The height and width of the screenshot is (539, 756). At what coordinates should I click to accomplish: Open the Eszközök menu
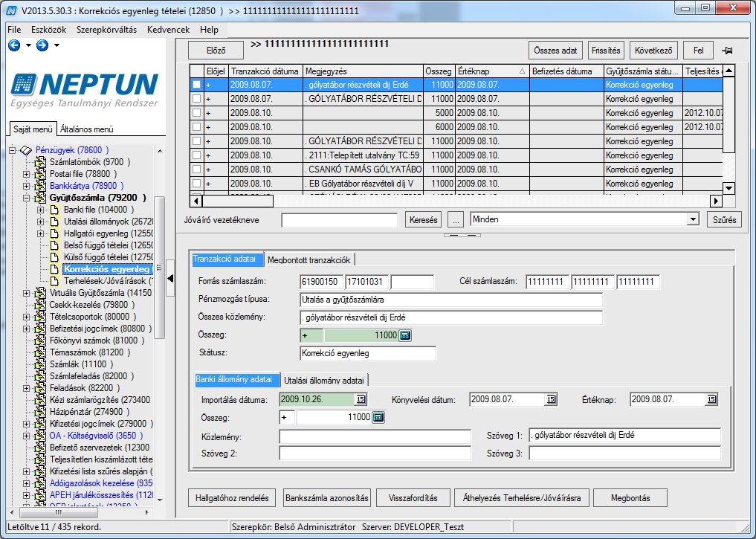click(x=49, y=30)
